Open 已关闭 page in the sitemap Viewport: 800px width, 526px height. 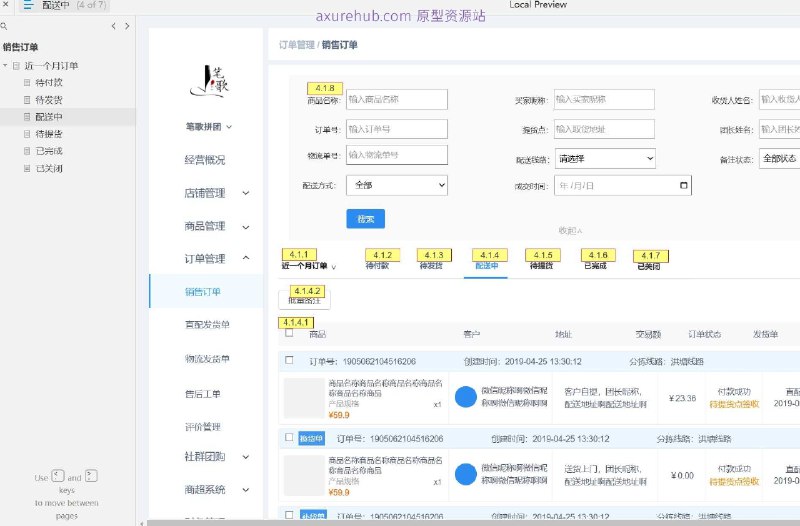click(49, 168)
